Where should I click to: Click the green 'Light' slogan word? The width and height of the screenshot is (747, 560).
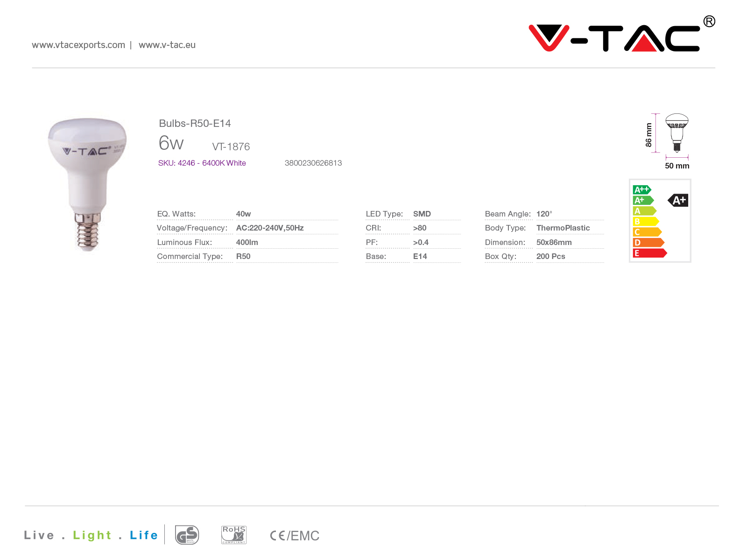coord(92,536)
